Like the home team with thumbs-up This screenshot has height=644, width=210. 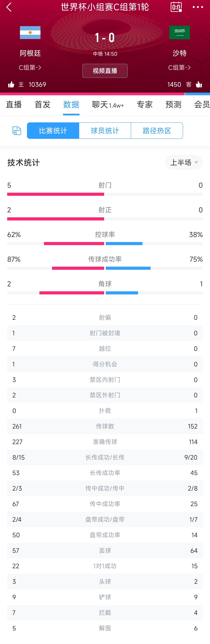[11, 85]
